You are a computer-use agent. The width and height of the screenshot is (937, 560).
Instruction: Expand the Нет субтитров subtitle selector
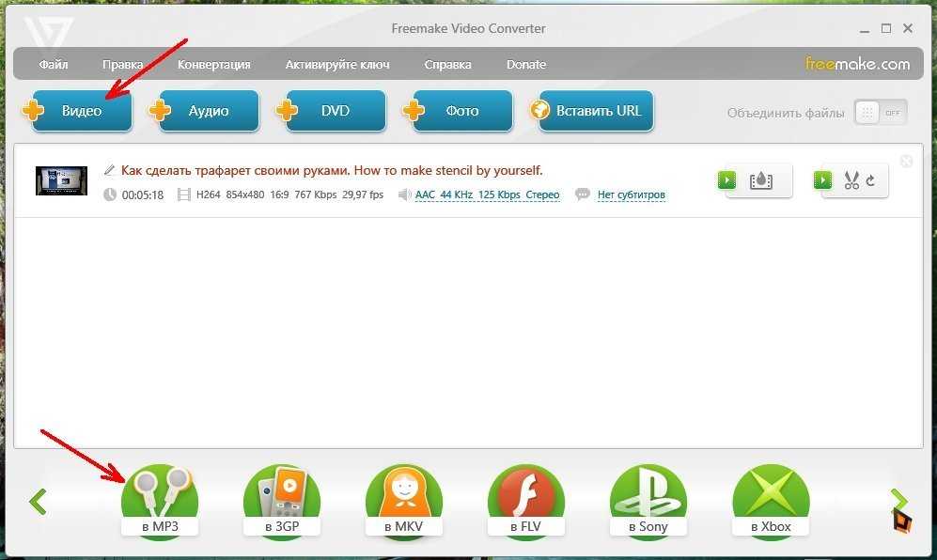click(x=631, y=195)
